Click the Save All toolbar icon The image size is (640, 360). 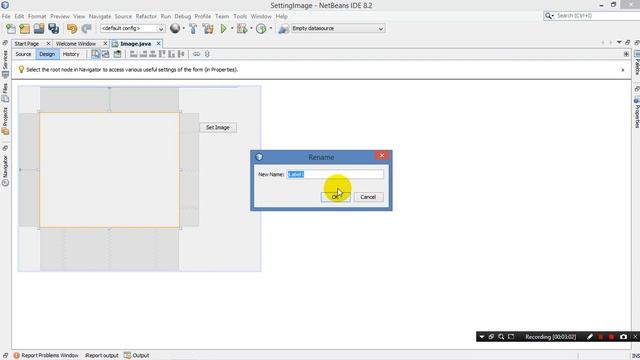click(53, 29)
